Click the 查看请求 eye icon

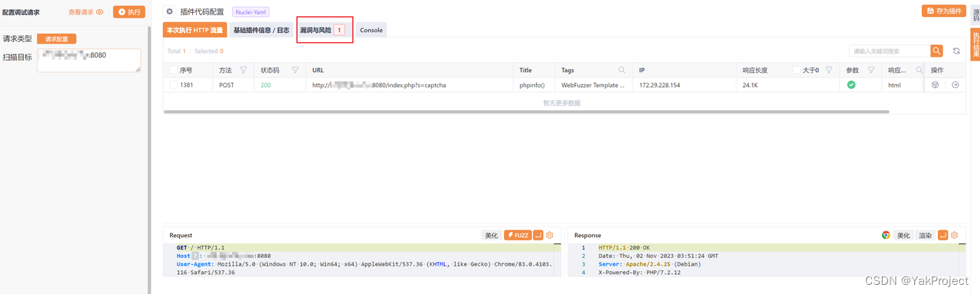(100, 12)
